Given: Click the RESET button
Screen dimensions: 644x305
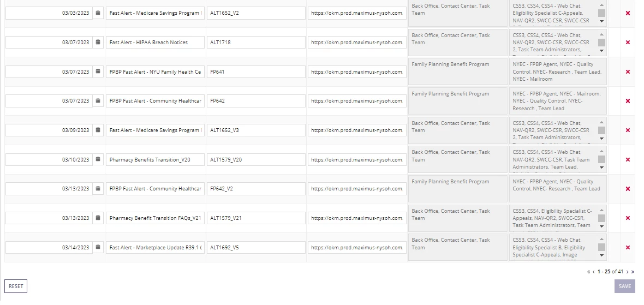Looking at the screenshot, I should 16,286.
